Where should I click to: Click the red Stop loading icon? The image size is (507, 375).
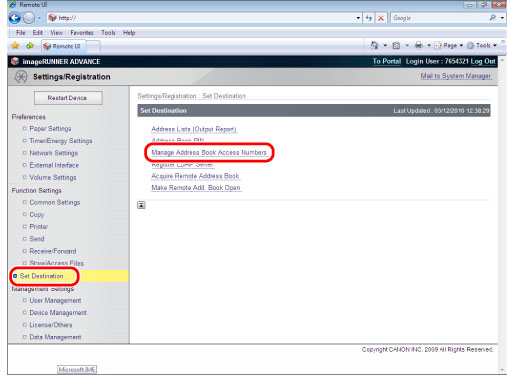tap(381, 18)
